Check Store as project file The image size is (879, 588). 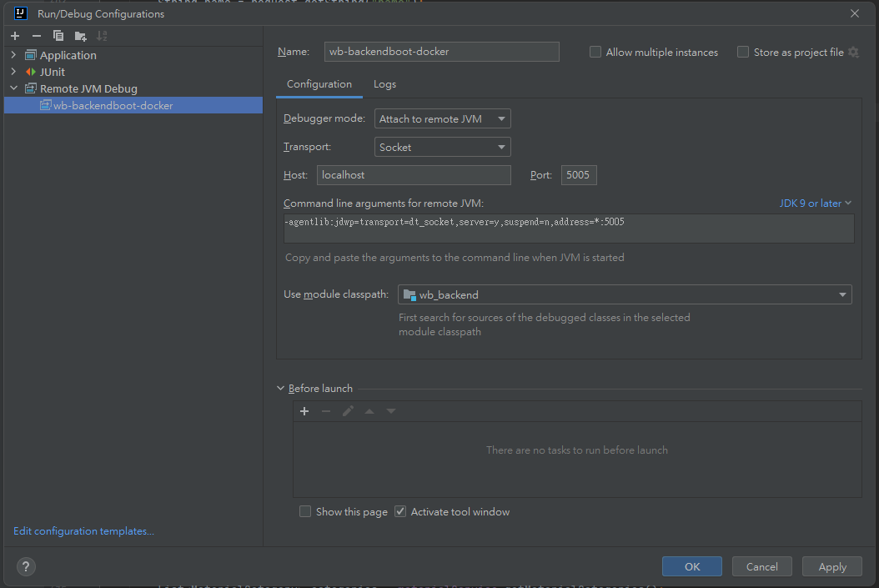pyautogui.click(x=743, y=53)
